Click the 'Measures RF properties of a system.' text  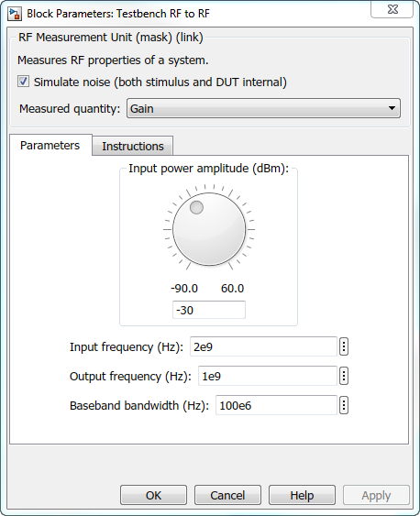[x=113, y=60]
